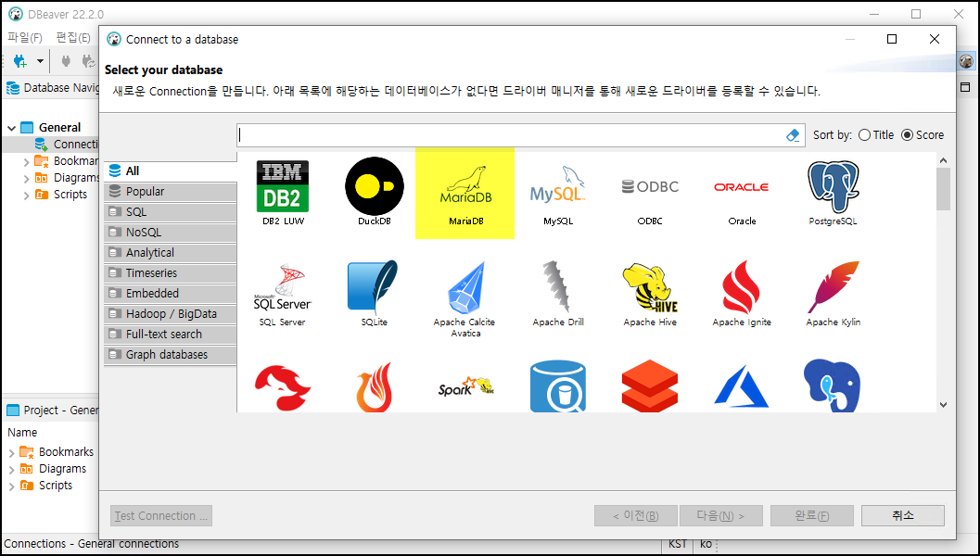980x556 pixels.
Task: Pick the SQL Server driver
Action: [x=283, y=295]
